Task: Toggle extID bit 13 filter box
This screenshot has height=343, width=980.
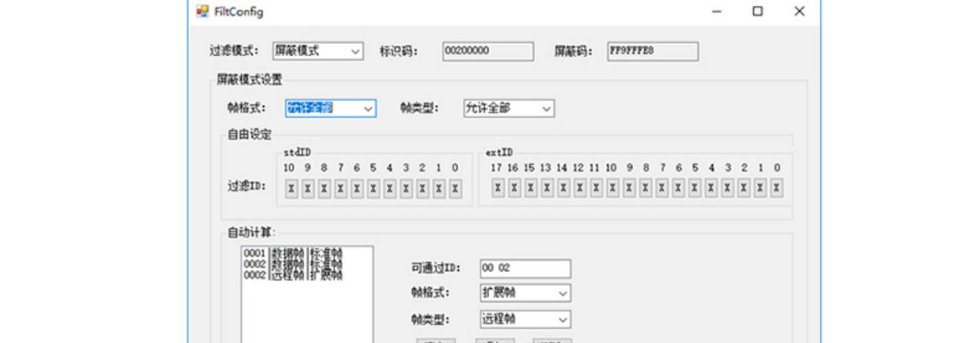Action: [x=547, y=189]
